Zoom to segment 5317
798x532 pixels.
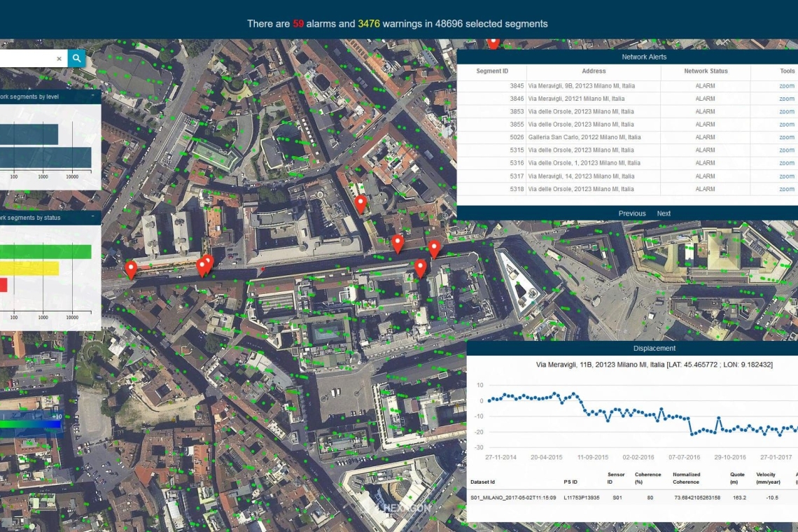(786, 176)
